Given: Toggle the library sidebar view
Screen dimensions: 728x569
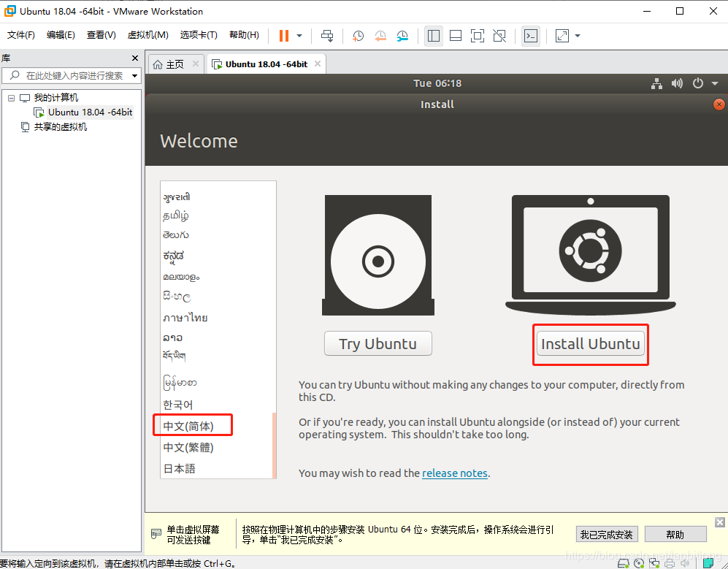Looking at the screenshot, I should (434, 36).
